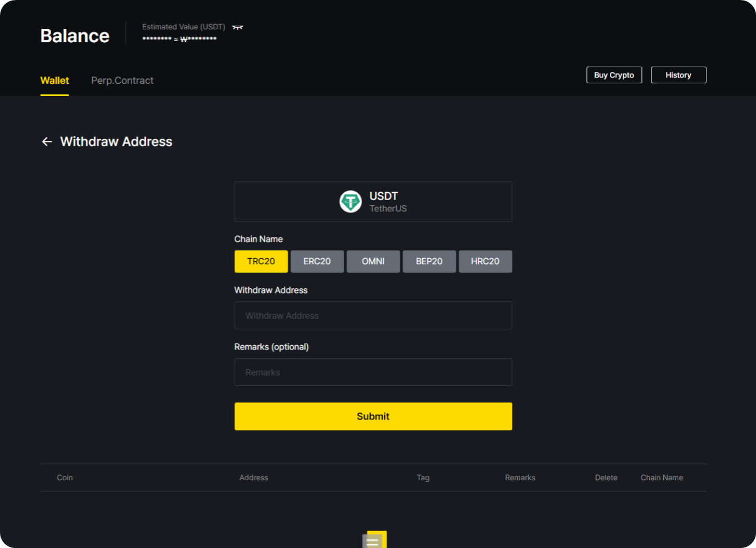Open the USDT TetherUS coin selector
The height and width of the screenshot is (548, 756).
click(x=373, y=202)
